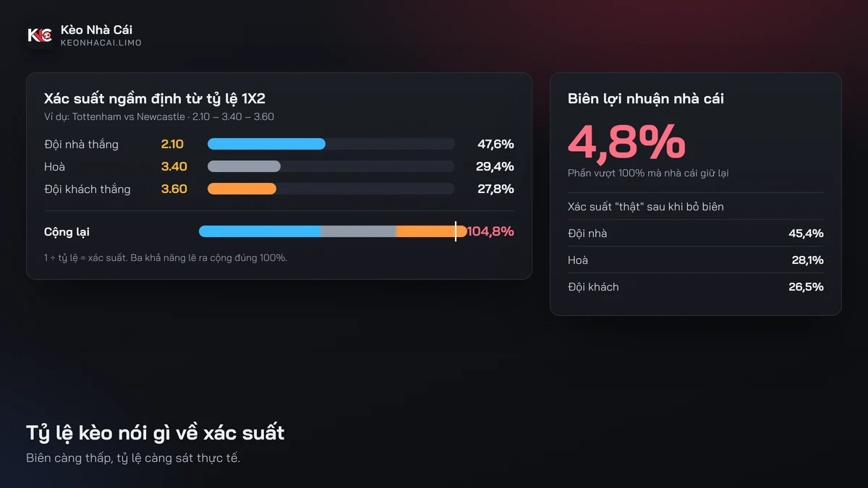Click the white 100% marker on Cộng lại bar

[456, 231]
